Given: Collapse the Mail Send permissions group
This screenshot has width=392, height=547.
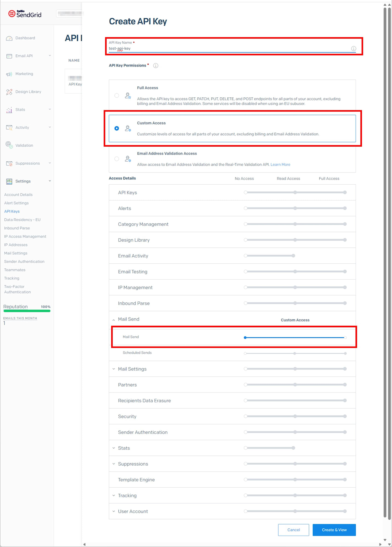Looking at the screenshot, I should coord(114,320).
